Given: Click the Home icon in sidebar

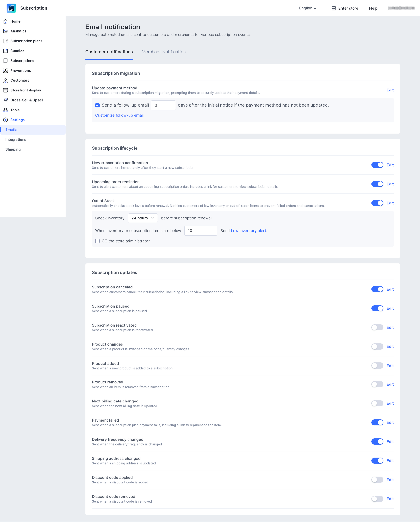Looking at the screenshot, I should pos(5,21).
